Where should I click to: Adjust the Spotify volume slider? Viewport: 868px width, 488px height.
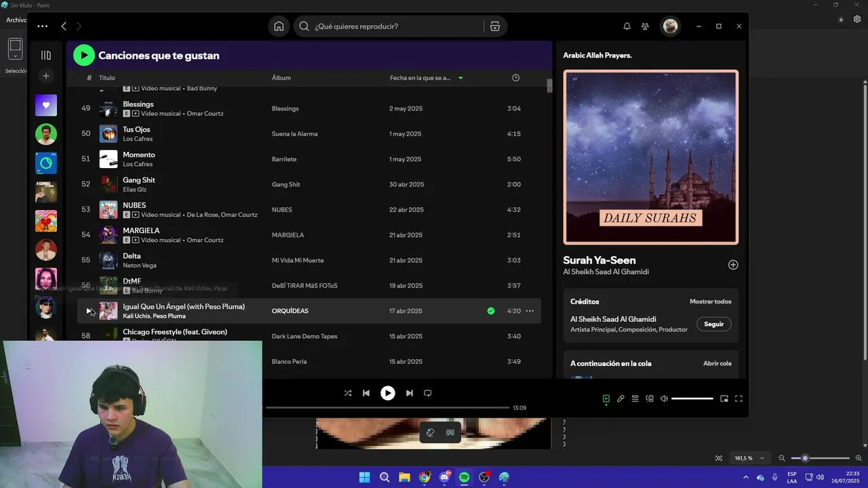[692, 399]
